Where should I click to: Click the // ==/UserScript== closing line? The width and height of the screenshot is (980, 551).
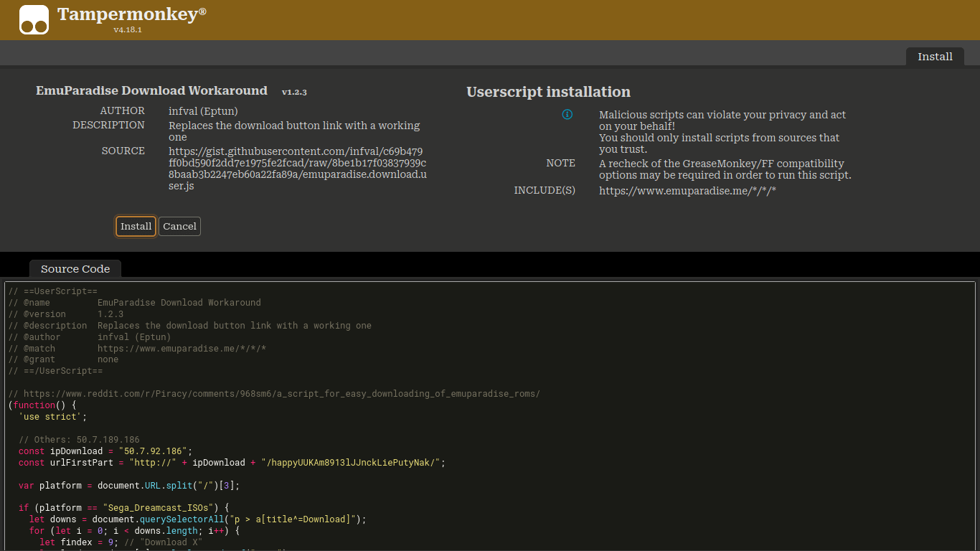(55, 371)
